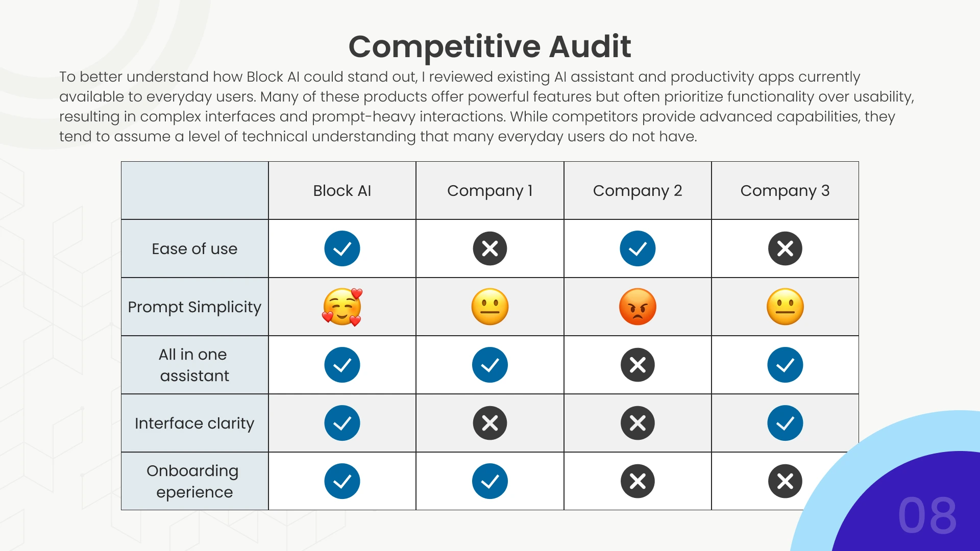The image size is (980, 551).
Task: Click Company 2's All in one assistant X icon
Action: (x=638, y=365)
